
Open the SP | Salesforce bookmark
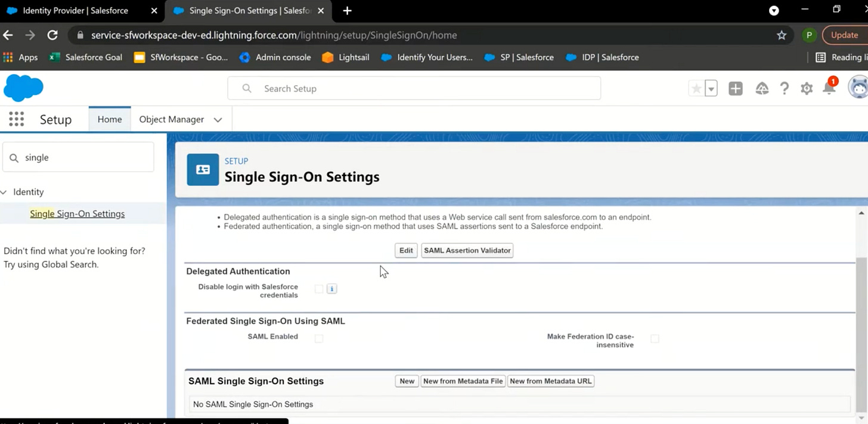tap(519, 57)
